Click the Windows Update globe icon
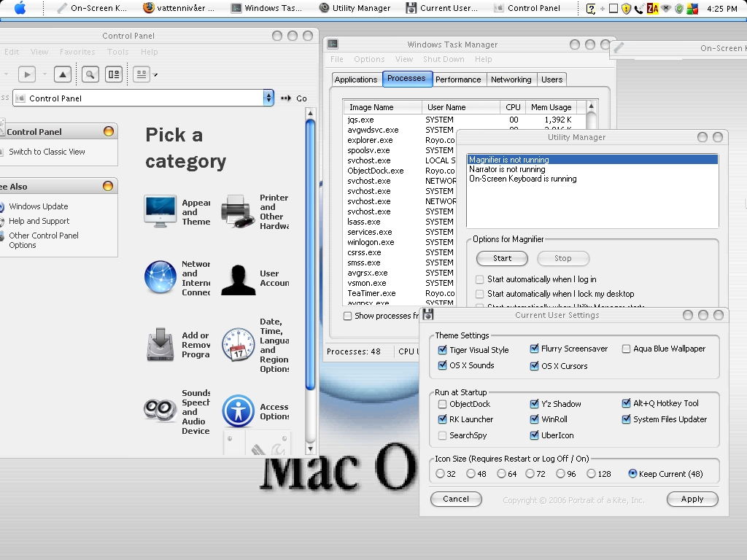The image size is (747, 560). [1, 206]
